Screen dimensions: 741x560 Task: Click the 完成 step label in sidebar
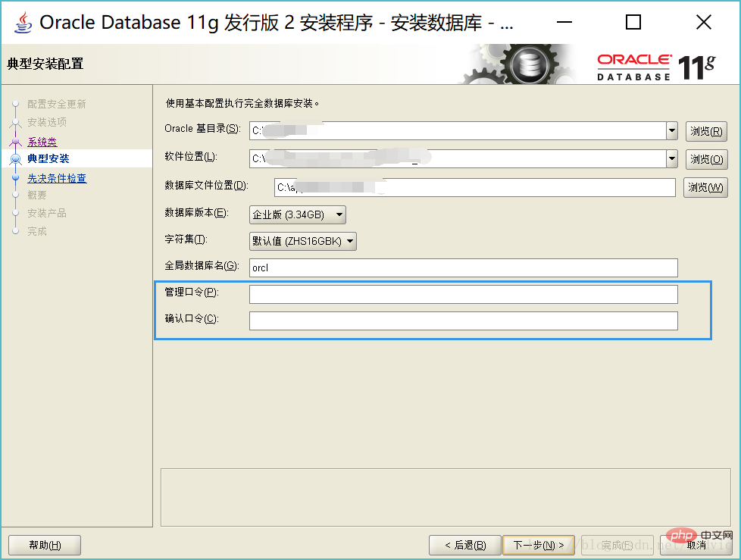point(37,231)
